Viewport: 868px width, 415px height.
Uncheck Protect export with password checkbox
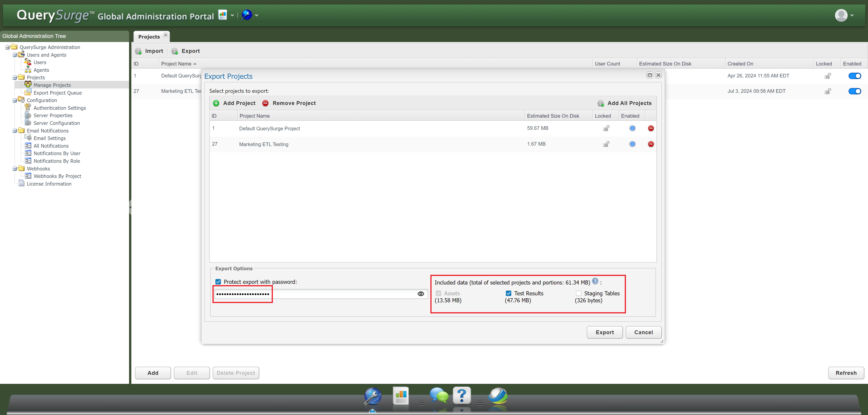tap(218, 282)
